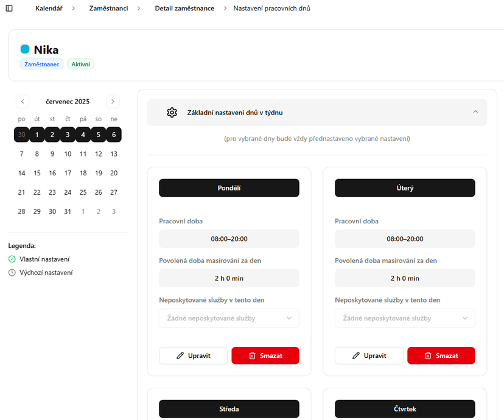Click Úterý massage time 2 h 0 min
Image resolution: width=504 pixels, height=420 pixels.
(405, 278)
